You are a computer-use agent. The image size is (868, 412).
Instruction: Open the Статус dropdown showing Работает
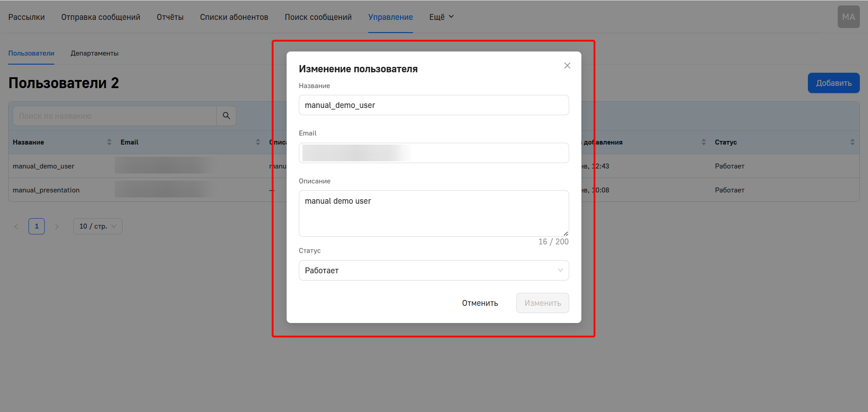(x=434, y=270)
